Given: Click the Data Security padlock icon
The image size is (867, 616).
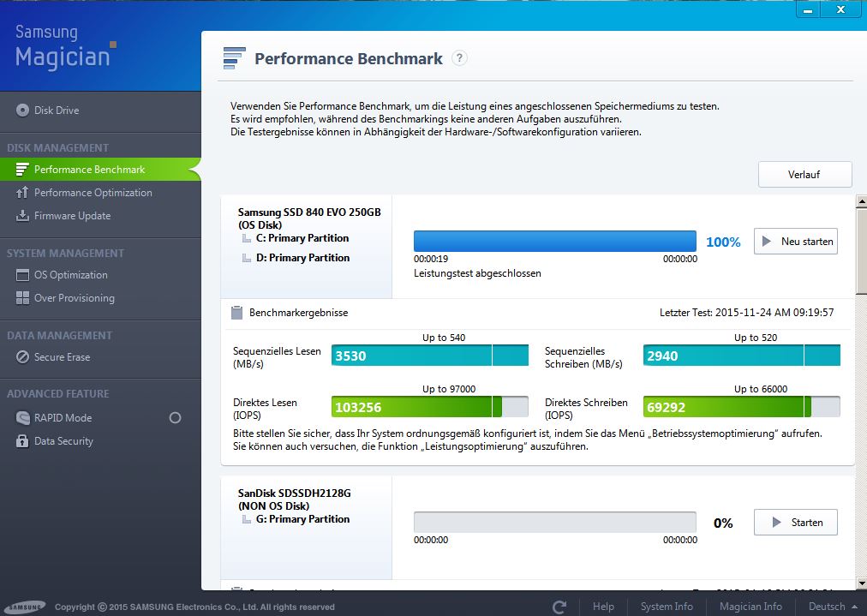Looking at the screenshot, I should 22,440.
